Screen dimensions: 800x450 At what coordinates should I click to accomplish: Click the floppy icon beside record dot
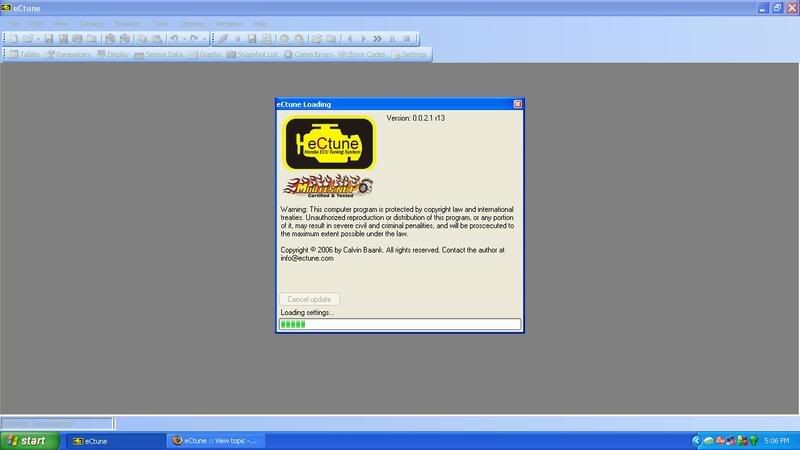pyautogui.click(x=252, y=39)
